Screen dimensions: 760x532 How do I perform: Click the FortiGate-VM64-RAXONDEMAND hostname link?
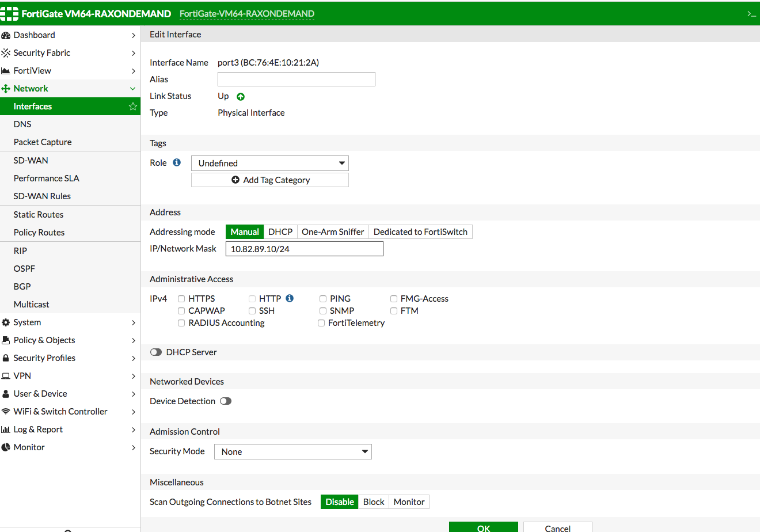pyautogui.click(x=247, y=14)
